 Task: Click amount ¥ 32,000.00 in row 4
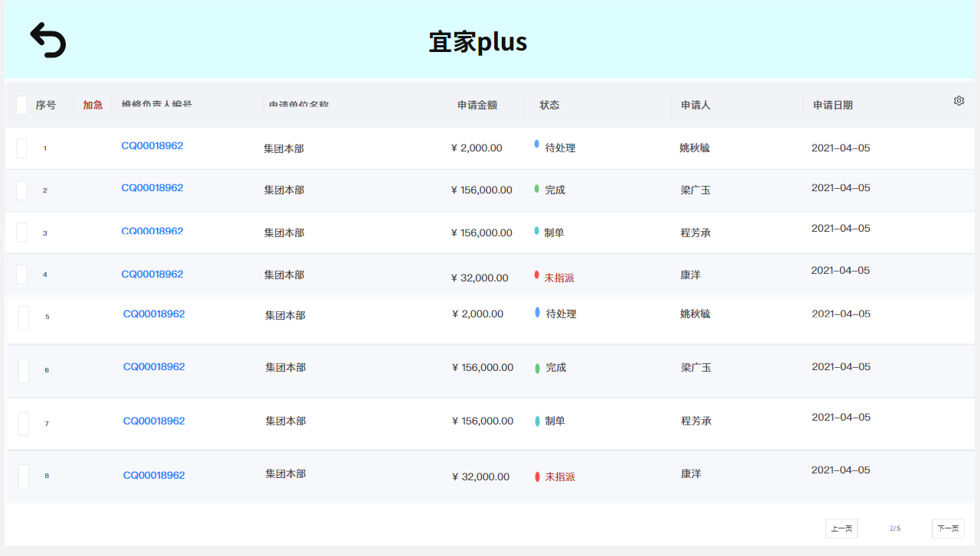tap(480, 278)
